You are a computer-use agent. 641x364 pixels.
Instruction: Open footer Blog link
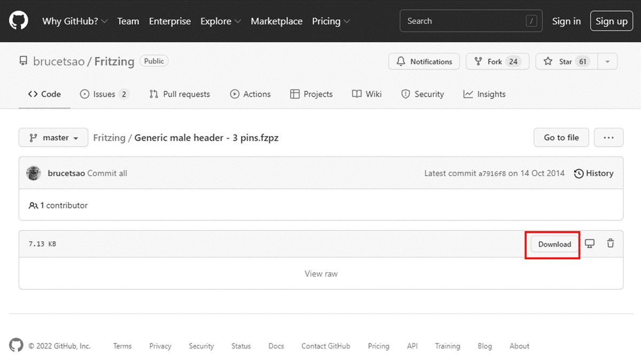(485, 346)
